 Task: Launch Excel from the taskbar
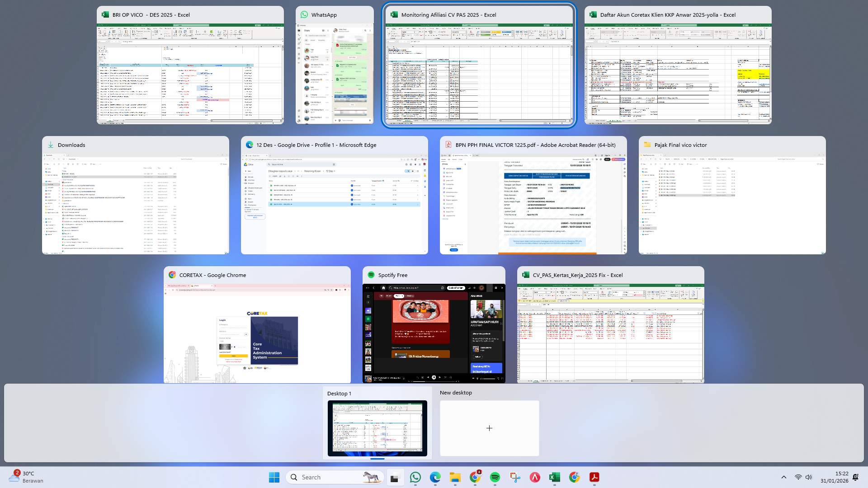(555, 477)
